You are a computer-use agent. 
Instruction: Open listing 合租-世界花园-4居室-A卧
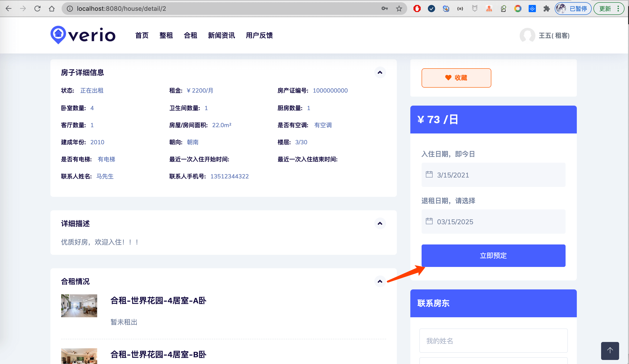click(158, 301)
